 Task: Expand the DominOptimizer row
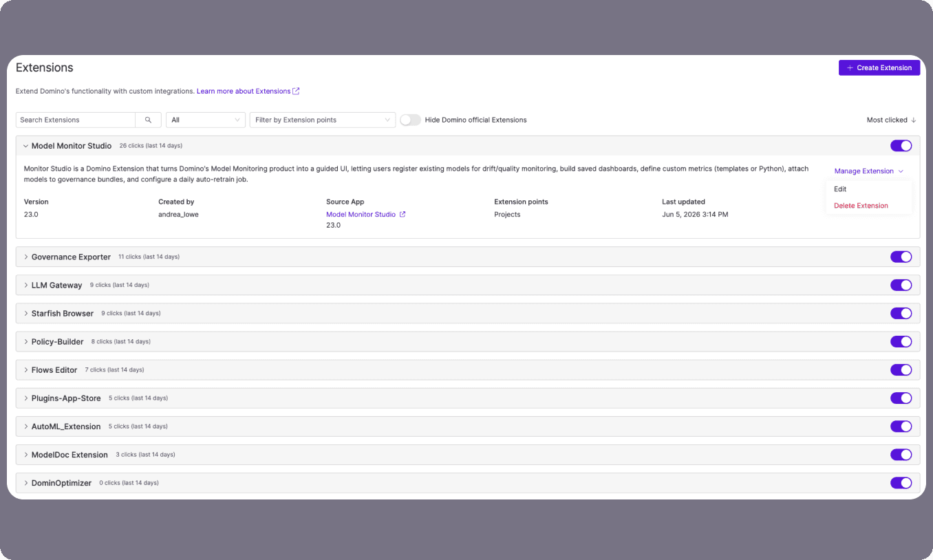25,482
